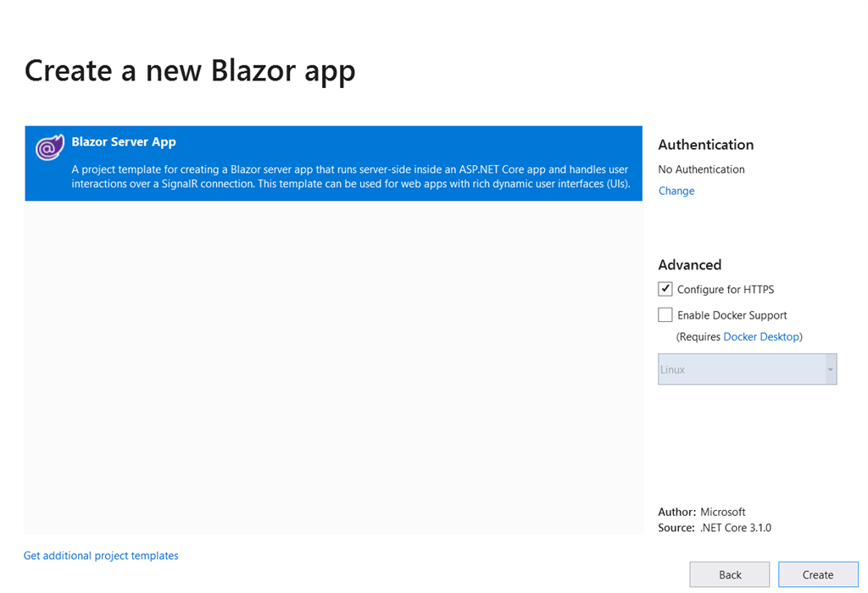Viewport: 868px width, 593px height.
Task: Go back with the Back button
Action: (730, 574)
